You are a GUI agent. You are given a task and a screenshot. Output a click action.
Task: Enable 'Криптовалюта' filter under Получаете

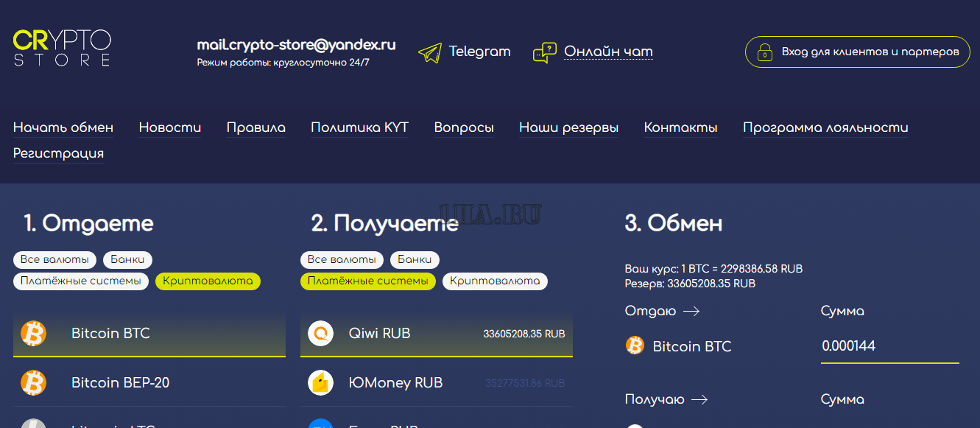coord(495,281)
